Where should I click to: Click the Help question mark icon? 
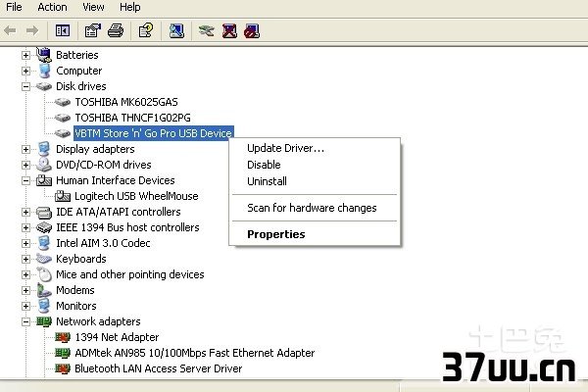[x=146, y=30]
